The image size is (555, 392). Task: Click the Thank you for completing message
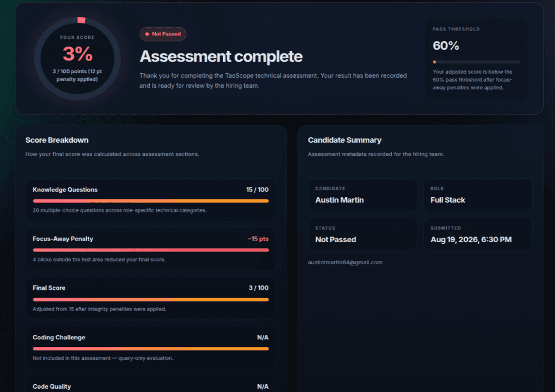(273, 81)
